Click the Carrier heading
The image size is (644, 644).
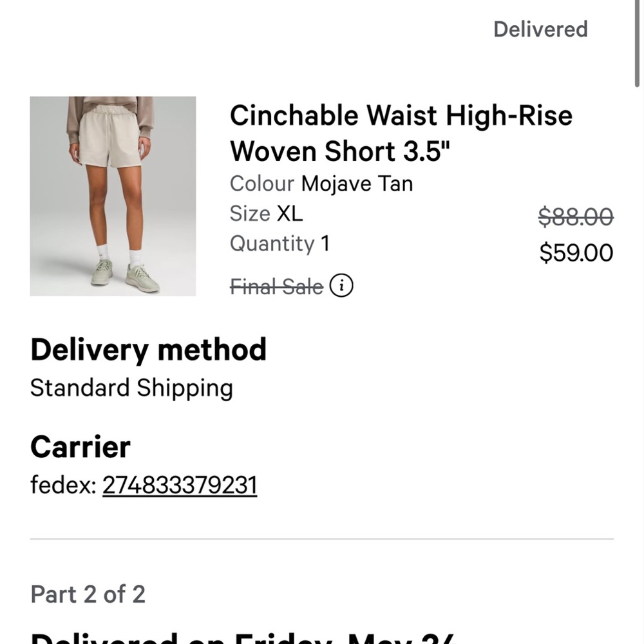[80, 446]
